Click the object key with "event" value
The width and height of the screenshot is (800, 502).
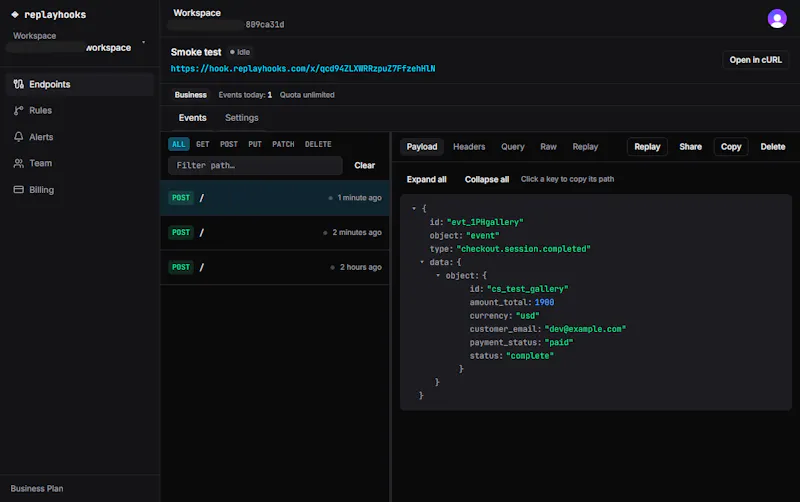(446, 236)
